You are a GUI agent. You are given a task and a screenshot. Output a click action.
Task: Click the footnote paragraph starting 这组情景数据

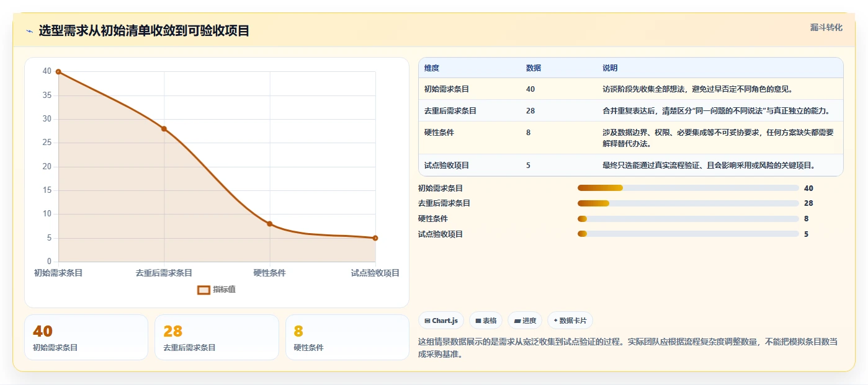(x=629, y=348)
